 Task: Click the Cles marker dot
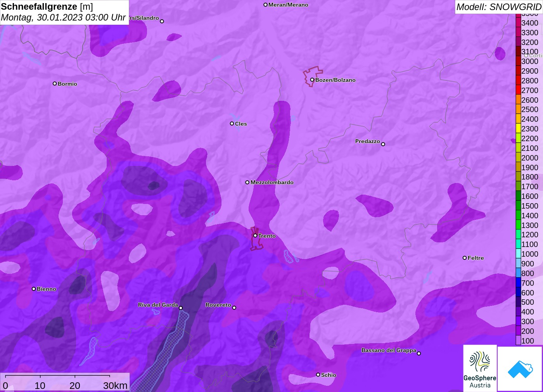(x=232, y=124)
